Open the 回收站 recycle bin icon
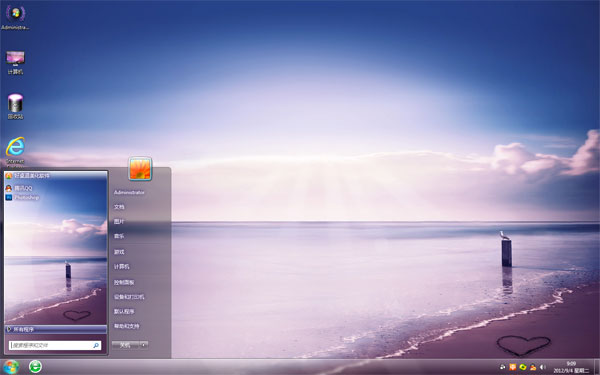Screen dimensions: 600x375 15,107
